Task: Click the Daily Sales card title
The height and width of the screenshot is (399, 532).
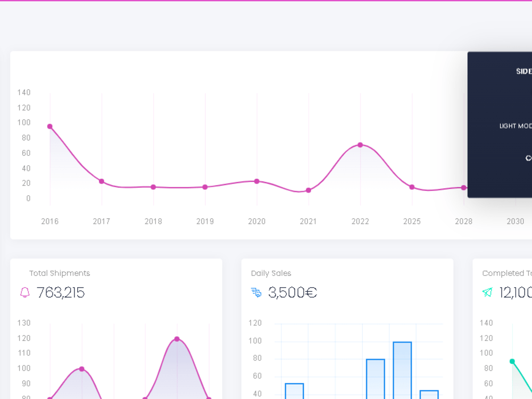Action: point(271,273)
